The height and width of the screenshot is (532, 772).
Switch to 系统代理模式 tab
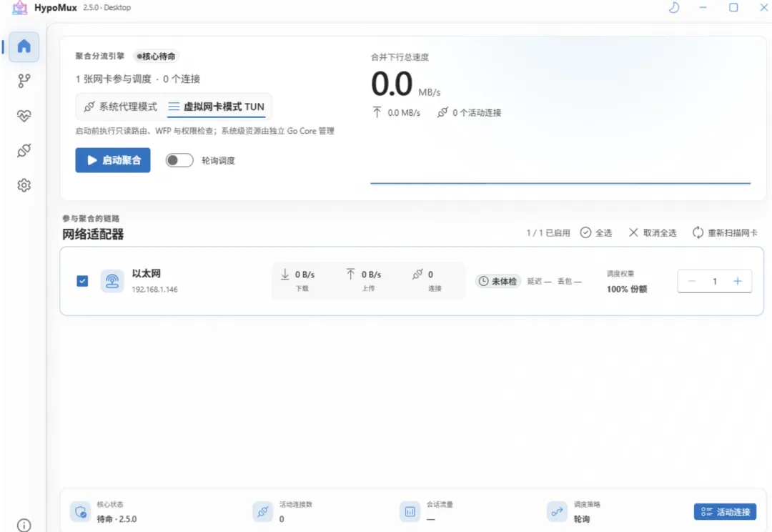(x=121, y=107)
